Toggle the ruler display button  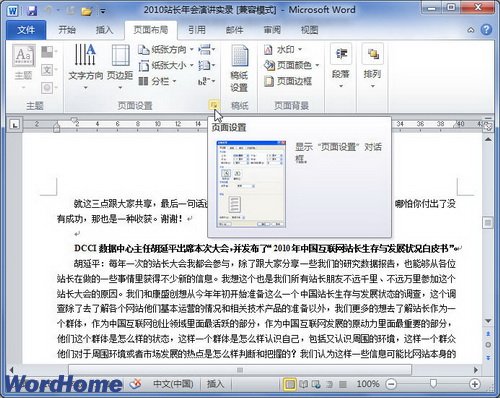[x=488, y=126]
